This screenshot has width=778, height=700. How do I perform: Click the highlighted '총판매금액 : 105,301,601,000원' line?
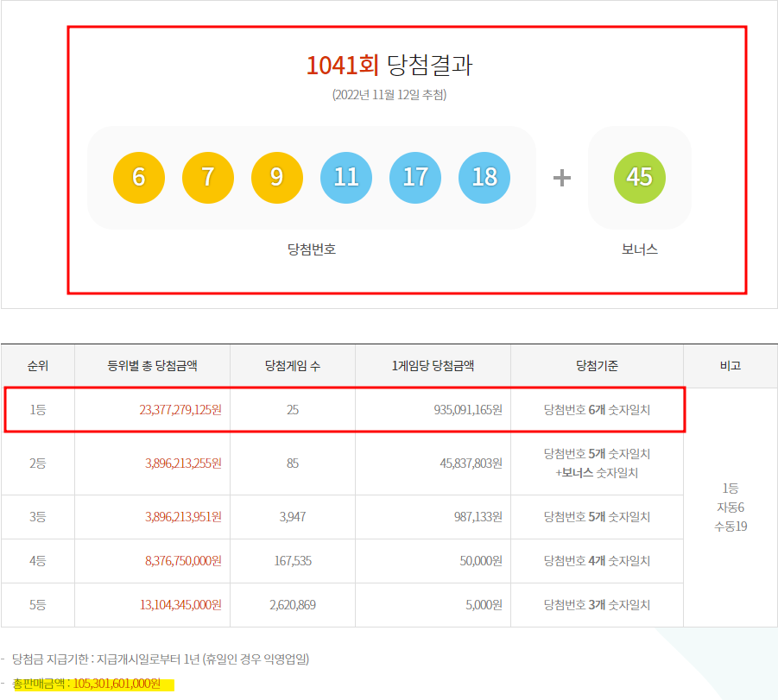(x=86, y=684)
